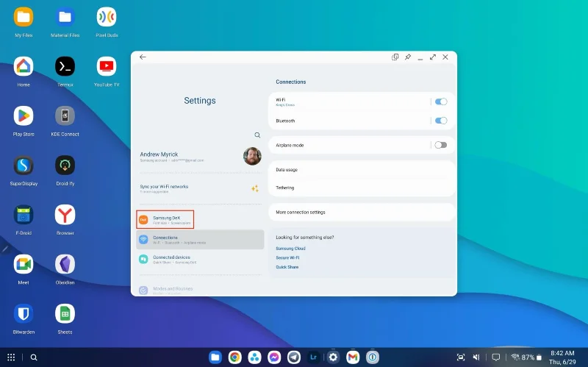
Task: Open Messenger from the taskbar
Action: pyautogui.click(x=274, y=357)
